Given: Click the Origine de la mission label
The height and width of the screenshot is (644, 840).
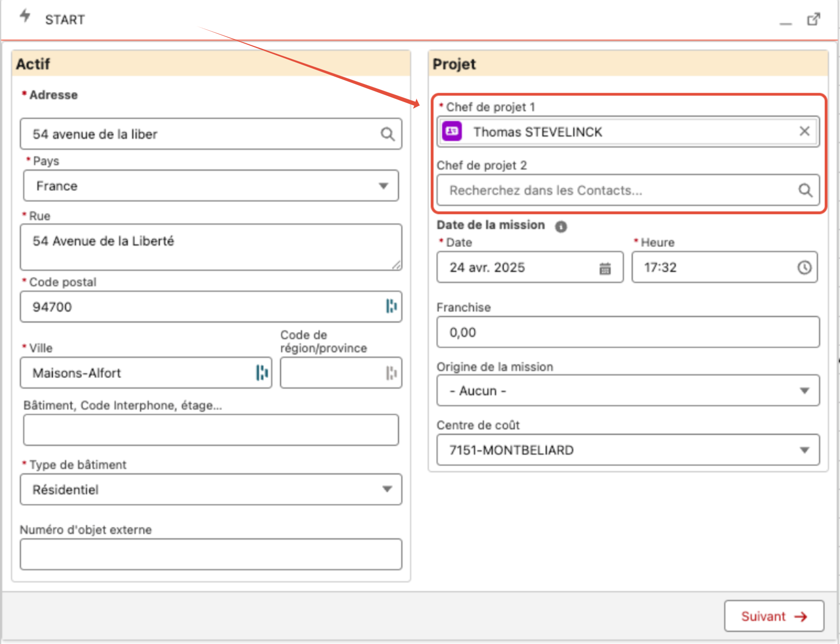Looking at the screenshot, I should (495, 367).
